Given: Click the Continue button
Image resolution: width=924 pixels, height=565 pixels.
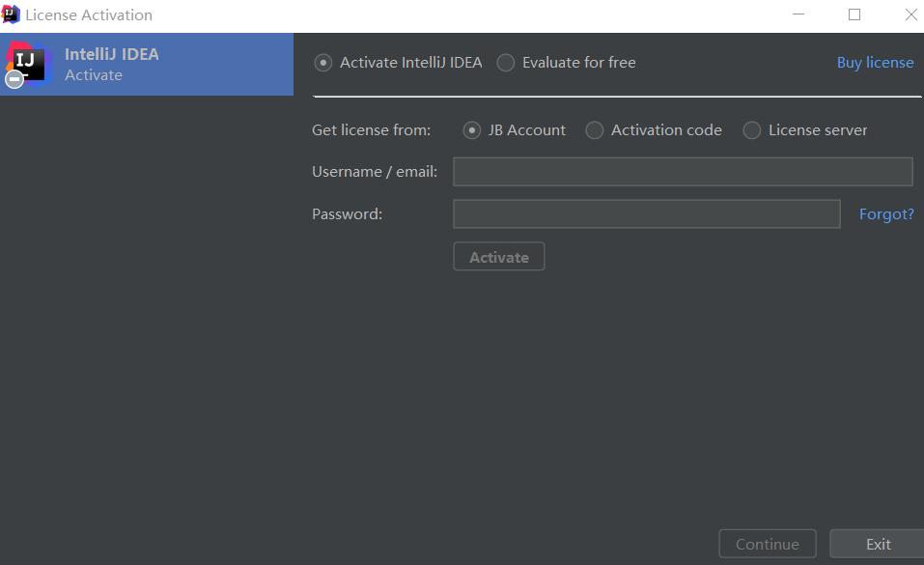Looking at the screenshot, I should click(x=768, y=544).
